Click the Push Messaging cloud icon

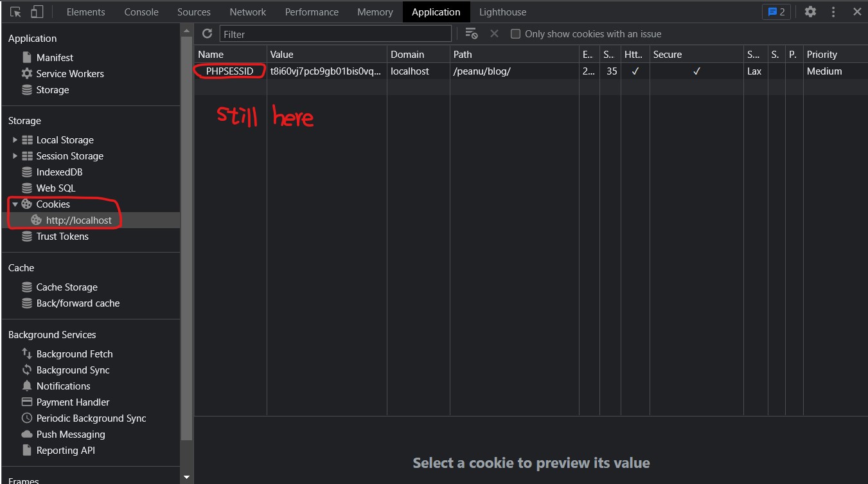[x=27, y=434]
